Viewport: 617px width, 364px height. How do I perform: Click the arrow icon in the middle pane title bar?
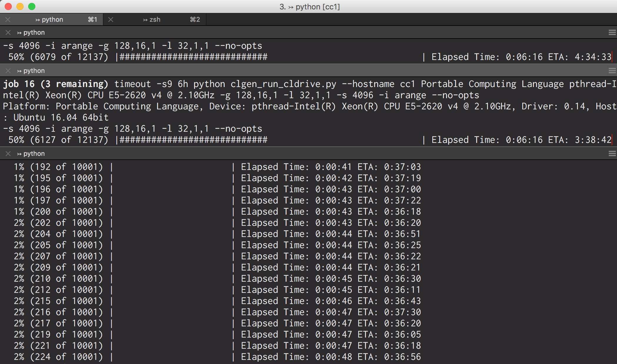point(19,71)
